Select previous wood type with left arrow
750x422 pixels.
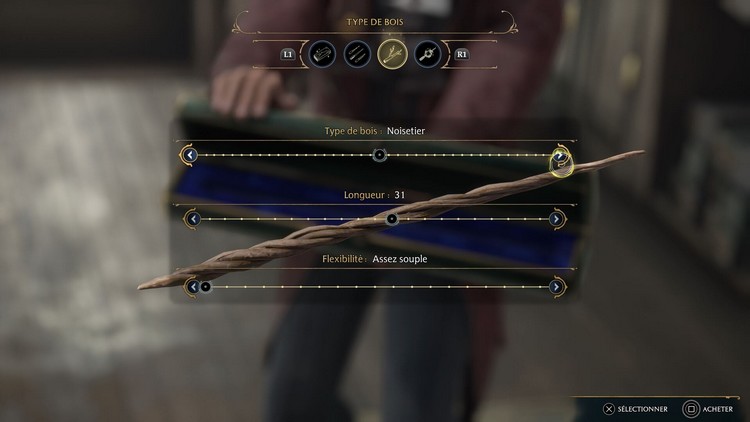(190, 155)
